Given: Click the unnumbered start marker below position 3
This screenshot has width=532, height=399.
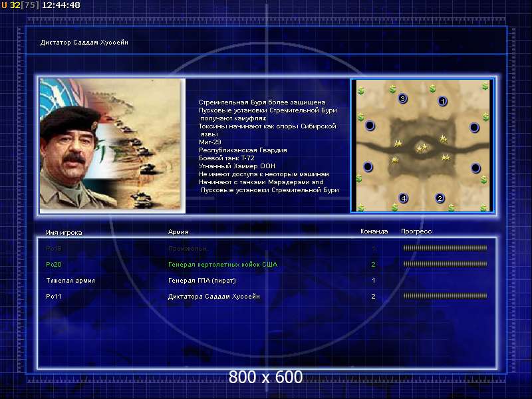Looking at the screenshot, I should coord(370,126).
